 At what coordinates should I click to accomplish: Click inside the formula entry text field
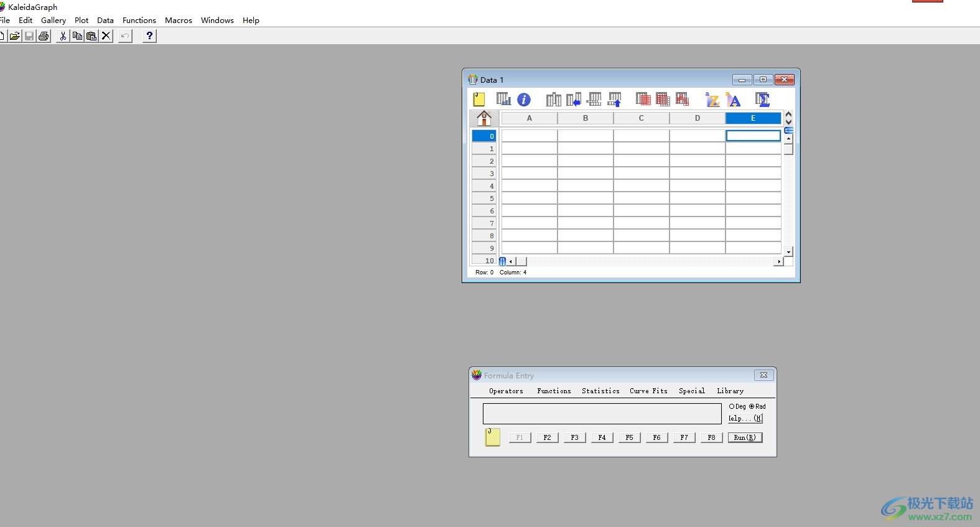[x=602, y=414]
